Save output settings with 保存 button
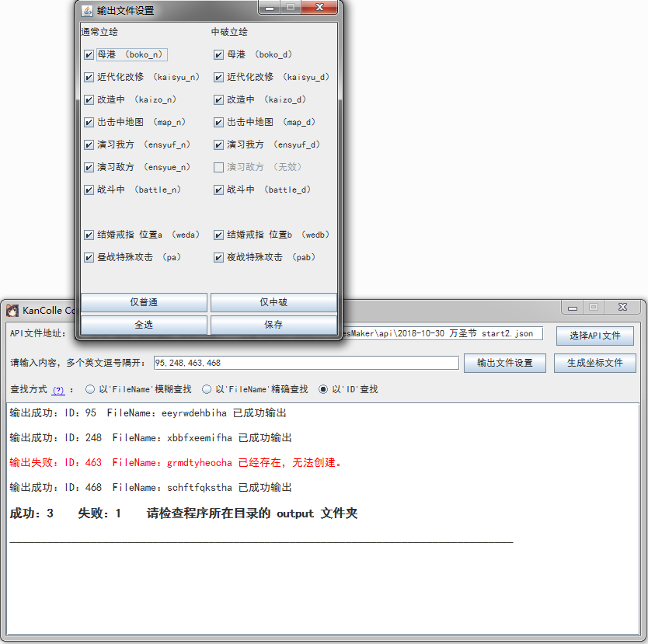 click(x=273, y=325)
